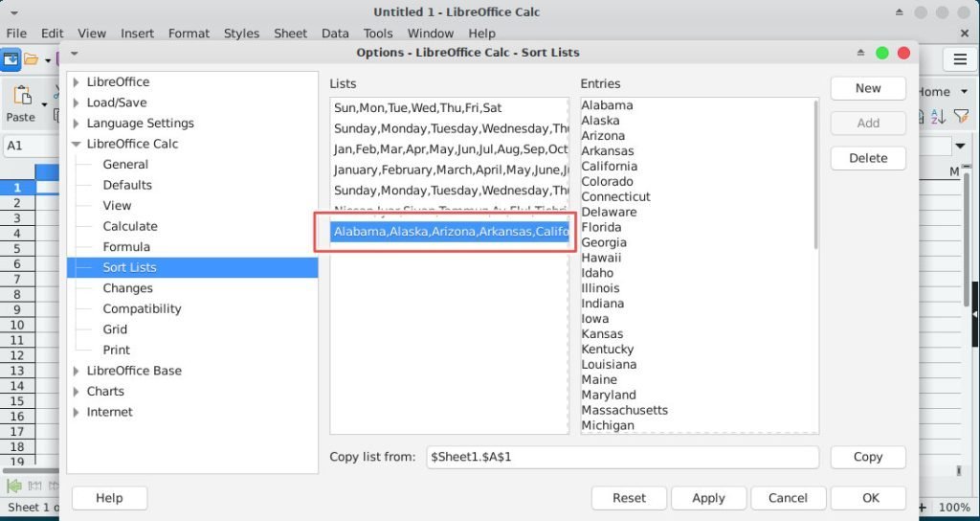Image resolution: width=980 pixels, height=521 pixels.
Task: Click the Massachusetts entry
Action: pyautogui.click(x=624, y=410)
